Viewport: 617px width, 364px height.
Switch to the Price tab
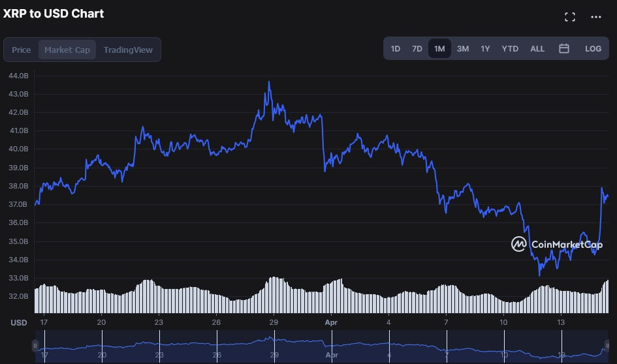point(22,50)
